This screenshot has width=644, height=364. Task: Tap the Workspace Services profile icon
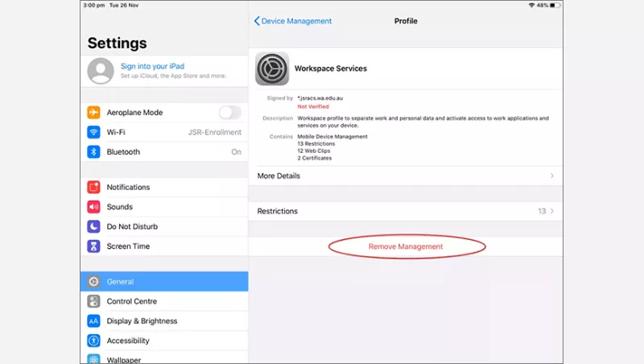coord(272,68)
